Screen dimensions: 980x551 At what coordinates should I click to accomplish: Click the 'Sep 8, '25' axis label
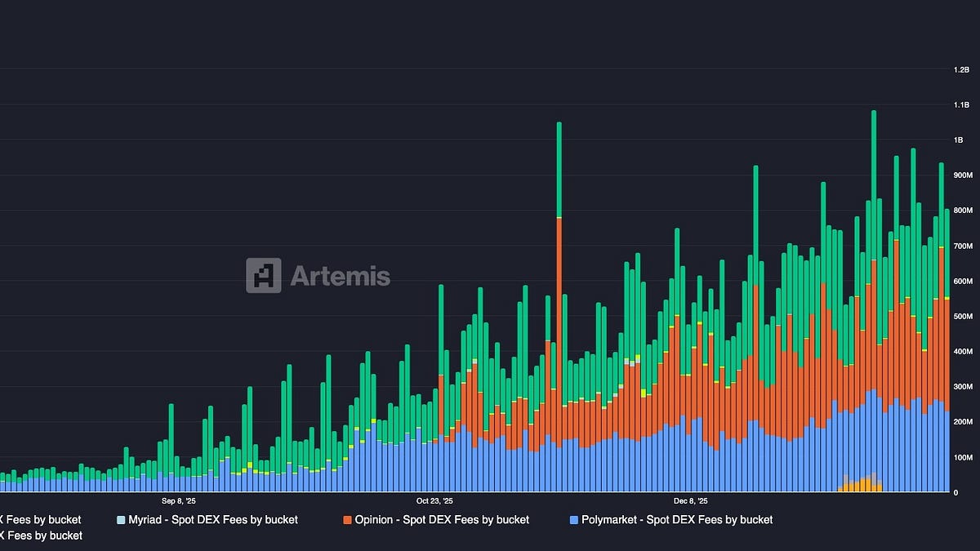click(x=178, y=501)
